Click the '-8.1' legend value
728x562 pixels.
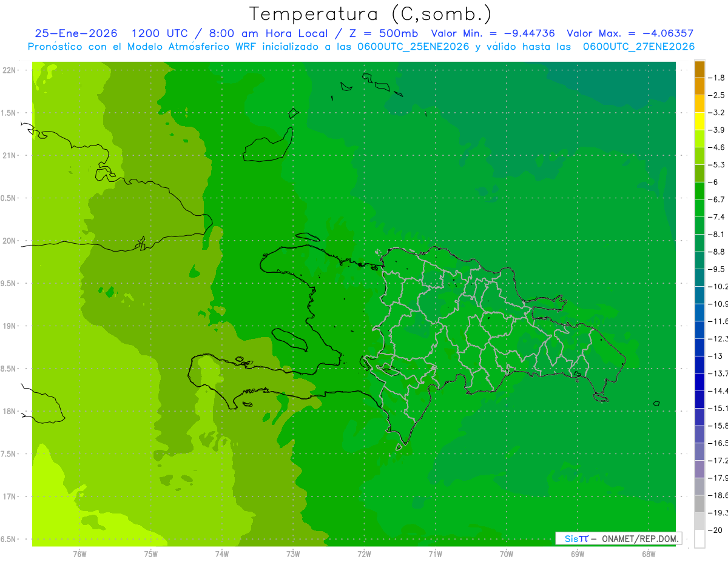point(716,234)
